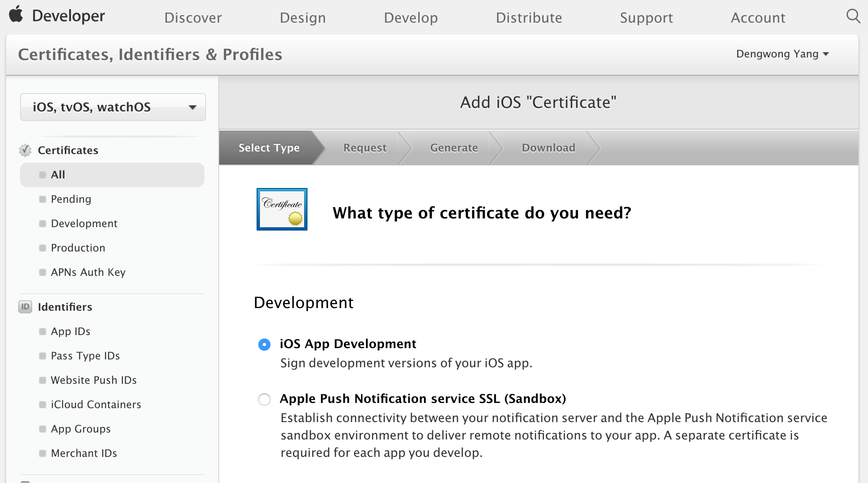The image size is (868, 483).
Task: Open APNs Auth Key section
Action: tap(88, 272)
